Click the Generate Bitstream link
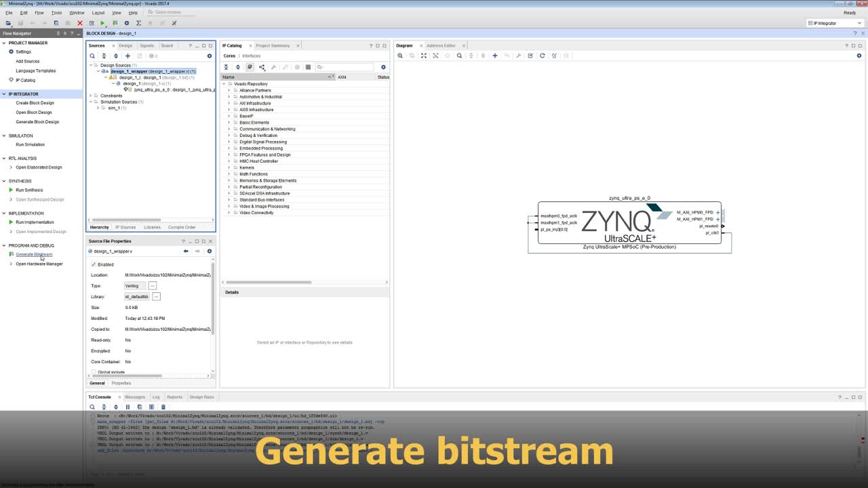Screen dimensions: 868x488 click(34, 255)
